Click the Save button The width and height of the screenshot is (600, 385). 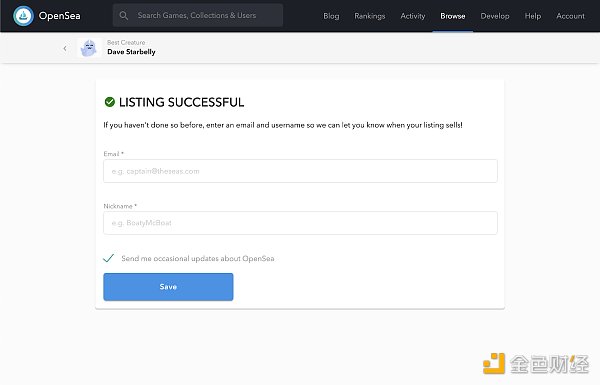tap(168, 287)
